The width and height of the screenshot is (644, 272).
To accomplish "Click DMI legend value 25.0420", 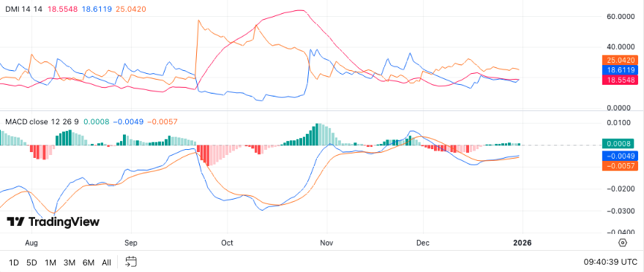I will (131, 9).
